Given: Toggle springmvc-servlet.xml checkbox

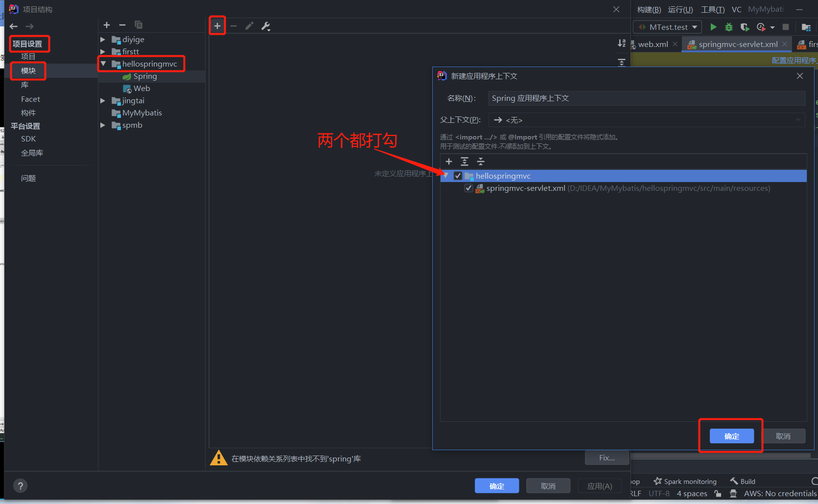Looking at the screenshot, I should click(469, 188).
